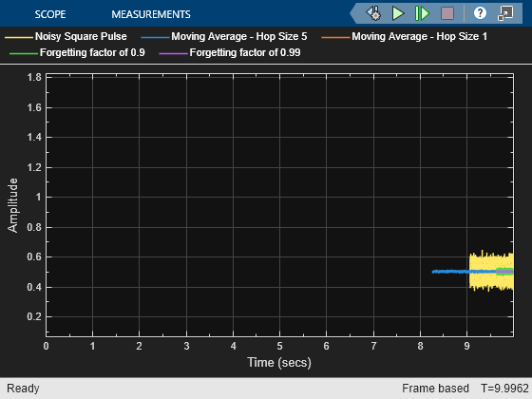Switch to the SCOPE tab

pos(50,14)
